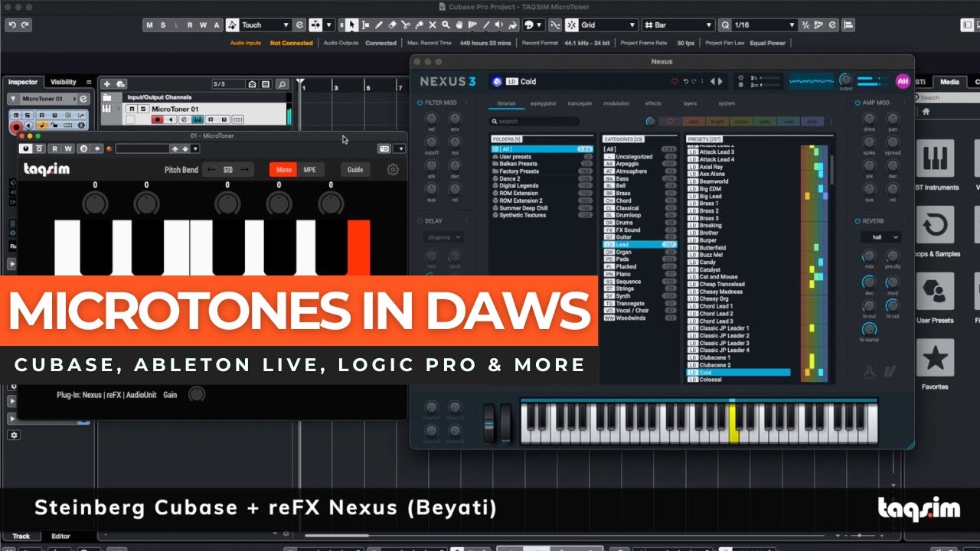The width and height of the screenshot is (980, 551).
Task: Open the trancegate tab in Nexus
Action: coord(580,103)
